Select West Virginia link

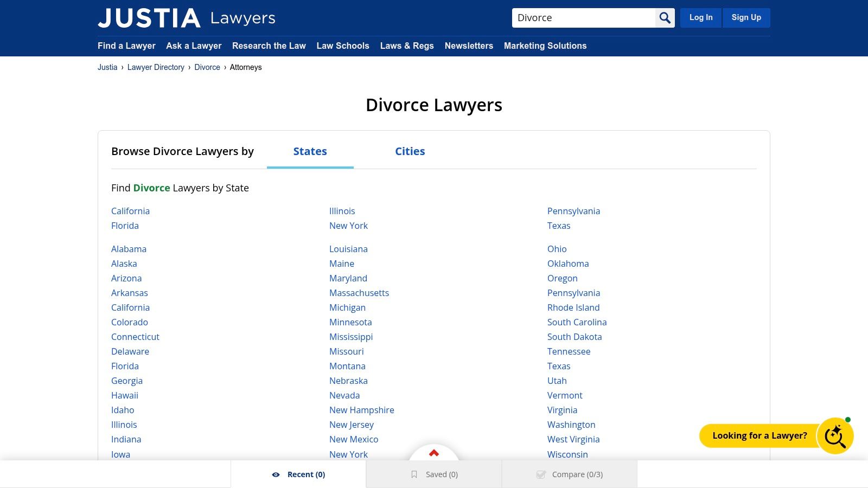pos(573,439)
